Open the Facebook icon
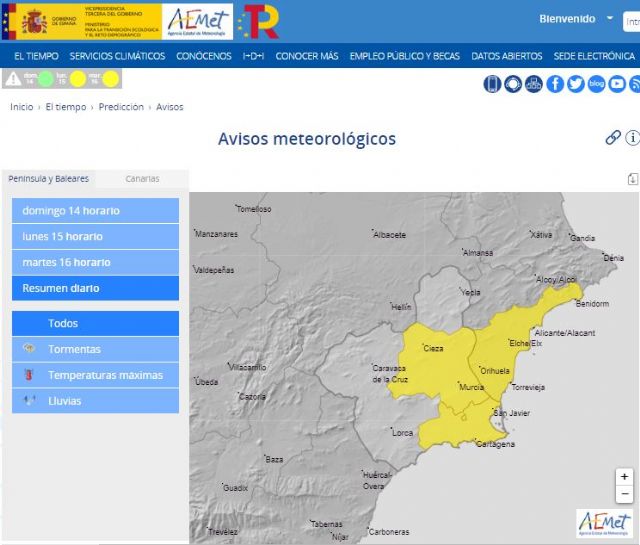Image resolution: width=640 pixels, height=545 pixels. (555, 84)
